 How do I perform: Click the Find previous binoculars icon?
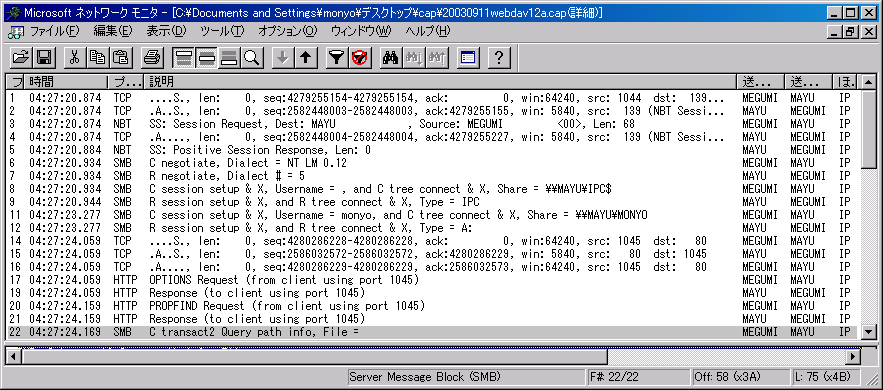pos(436,57)
